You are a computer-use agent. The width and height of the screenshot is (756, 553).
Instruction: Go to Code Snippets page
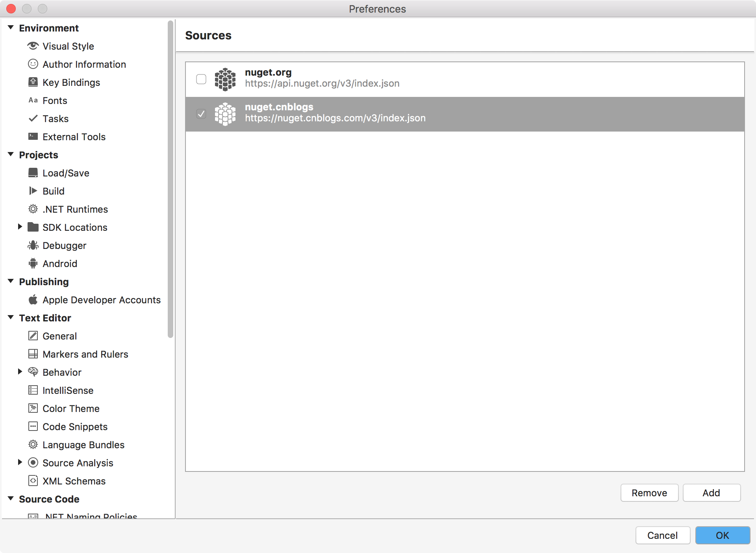pos(75,427)
